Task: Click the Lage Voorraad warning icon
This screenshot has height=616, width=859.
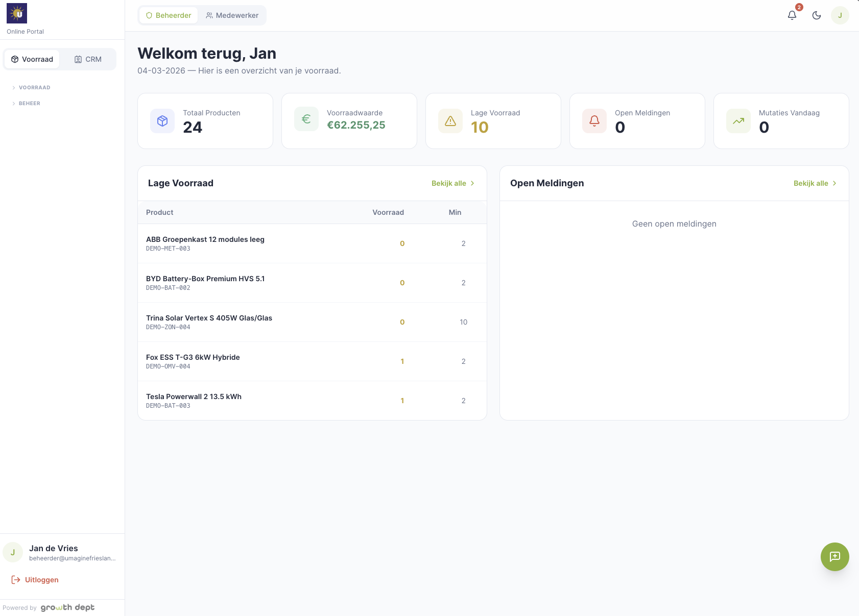Action: [x=450, y=121]
